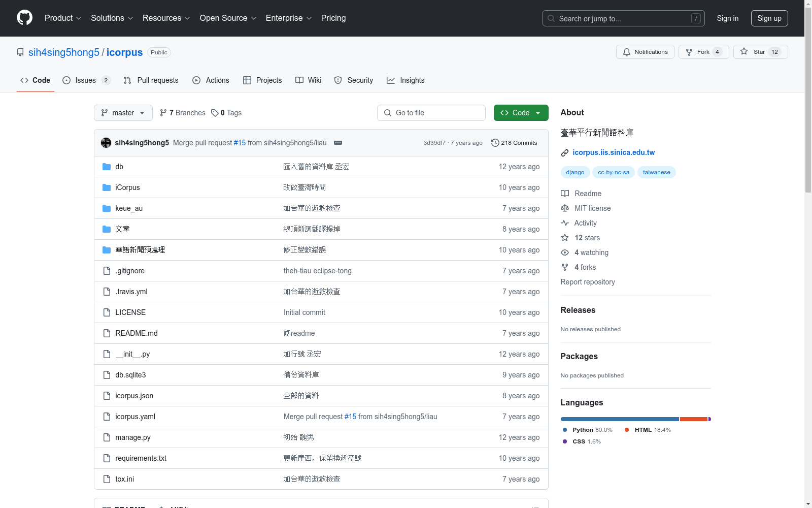Click the 3d39df7 commit hash
The height and width of the screenshot is (508, 812).
(434, 143)
